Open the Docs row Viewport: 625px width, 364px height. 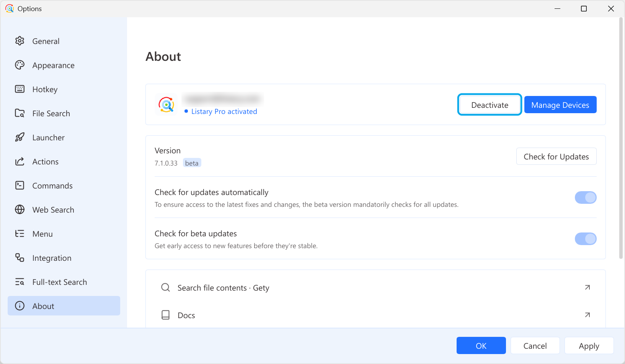point(375,315)
